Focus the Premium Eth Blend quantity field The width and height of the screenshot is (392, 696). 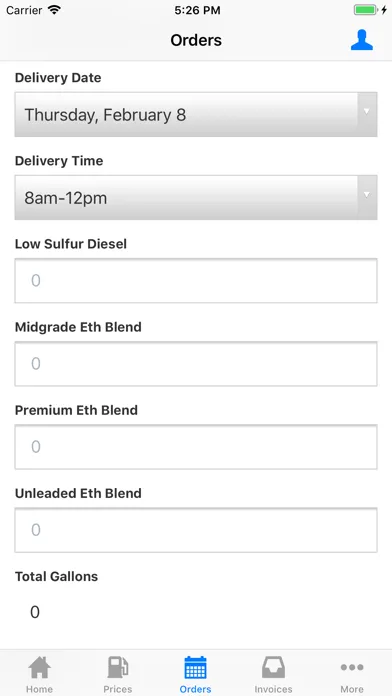click(196, 447)
